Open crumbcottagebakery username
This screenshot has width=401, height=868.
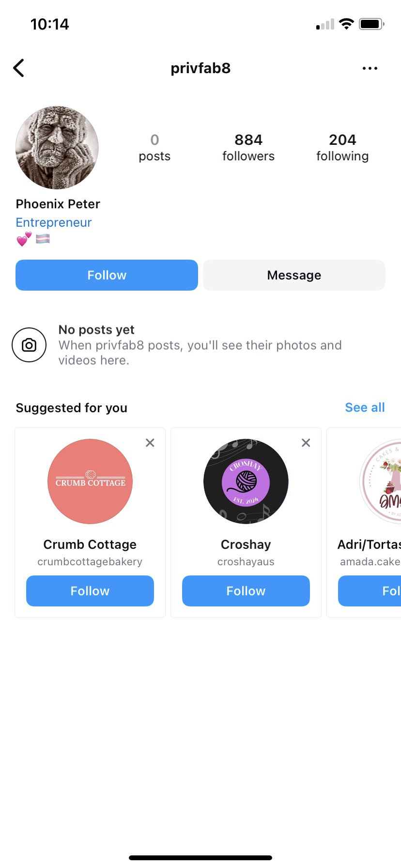coord(90,562)
